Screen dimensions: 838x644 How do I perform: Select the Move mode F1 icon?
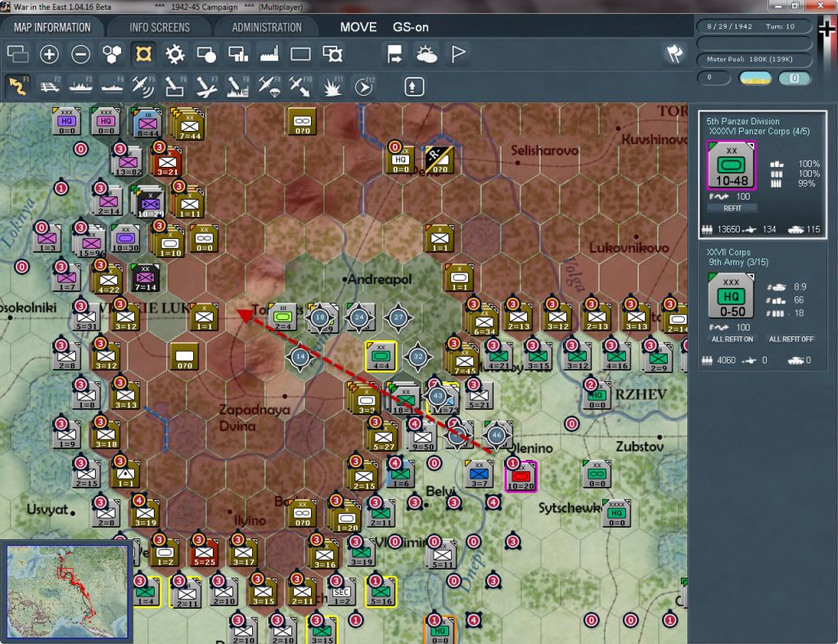tap(18, 86)
